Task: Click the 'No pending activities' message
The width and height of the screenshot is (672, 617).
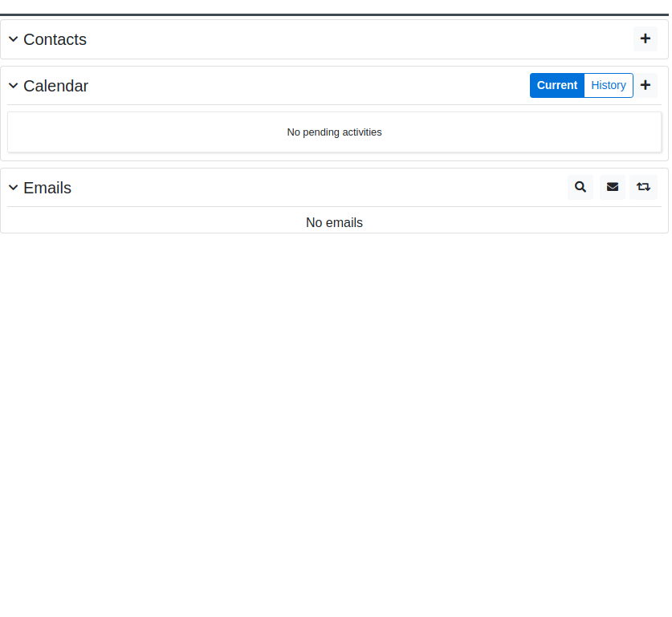Action: point(334,132)
